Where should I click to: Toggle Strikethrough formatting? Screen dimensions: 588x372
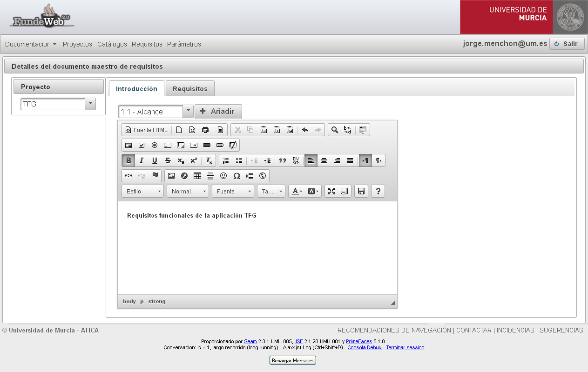pyautogui.click(x=168, y=160)
